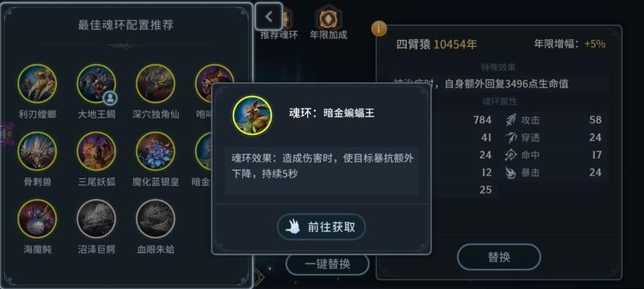The image size is (644, 289).
Task: Click the user badge on 大地王蝎
Action: [x=111, y=98]
